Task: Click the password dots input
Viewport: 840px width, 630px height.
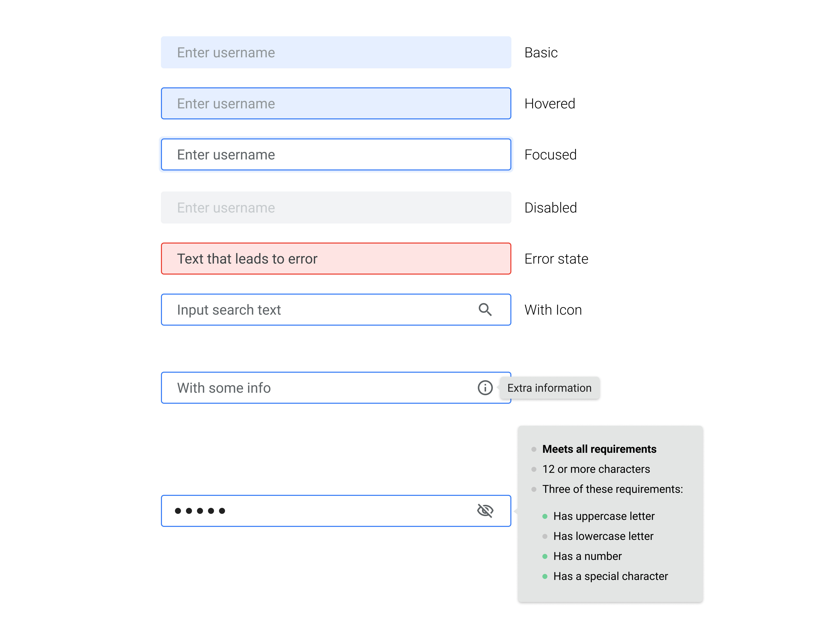Action: click(304, 510)
